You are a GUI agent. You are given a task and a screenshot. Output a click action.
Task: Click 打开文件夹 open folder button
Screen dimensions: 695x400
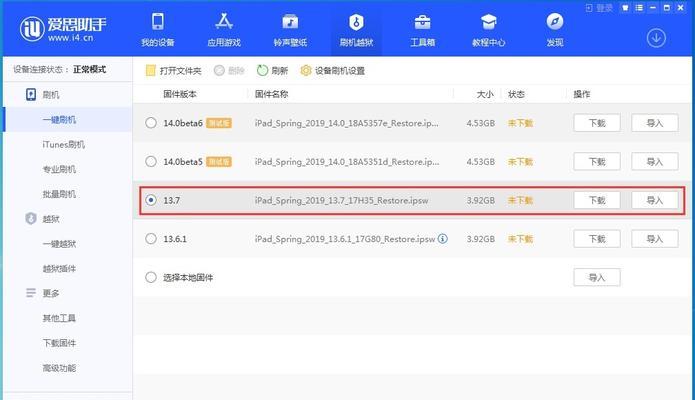(173, 71)
